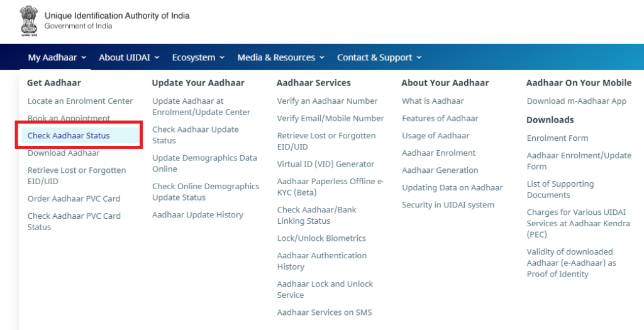Click Security in UIDAI system

(448, 205)
